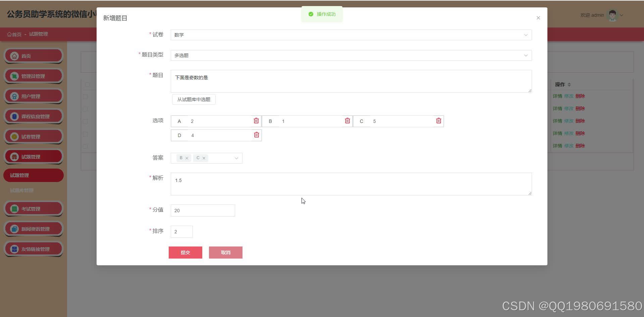The width and height of the screenshot is (644, 317).
Task: Remove the B tag from the 答案 field
Action: pos(187,158)
